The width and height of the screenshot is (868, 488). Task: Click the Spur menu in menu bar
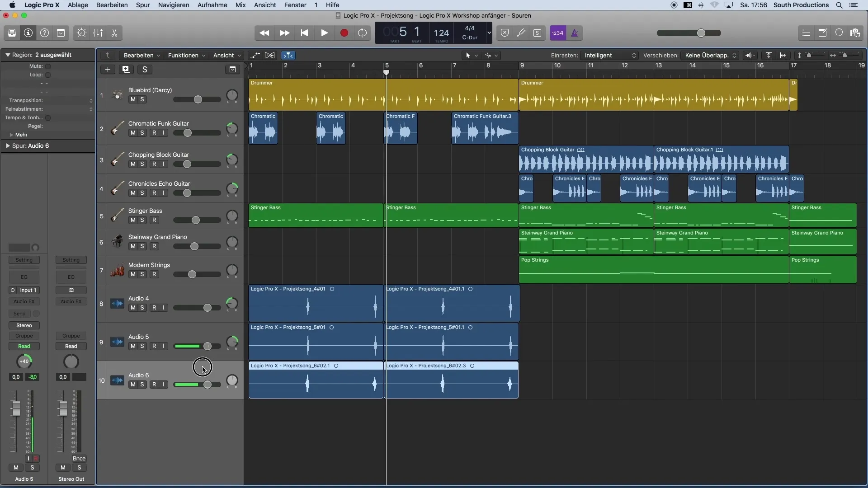142,5
